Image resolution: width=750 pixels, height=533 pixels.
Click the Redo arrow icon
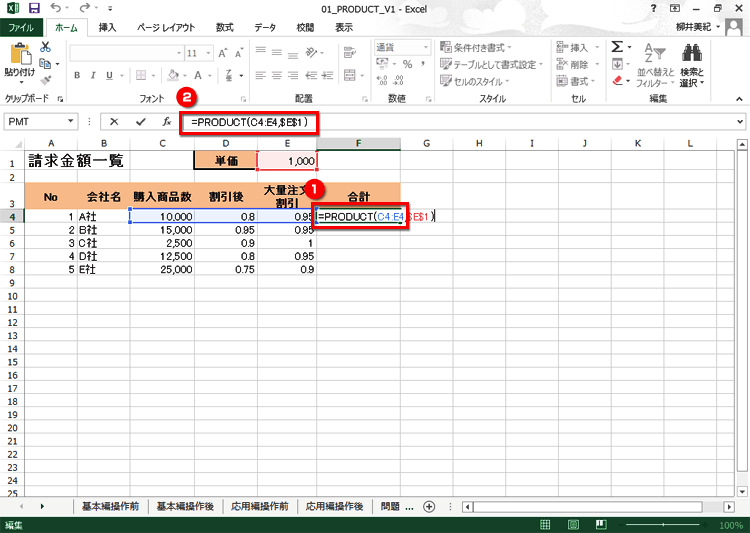[85, 8]
